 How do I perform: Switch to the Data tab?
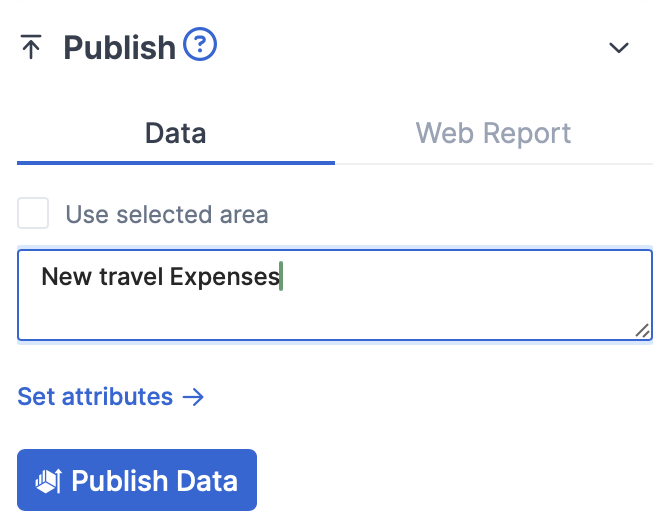click(x=176, y=133)
